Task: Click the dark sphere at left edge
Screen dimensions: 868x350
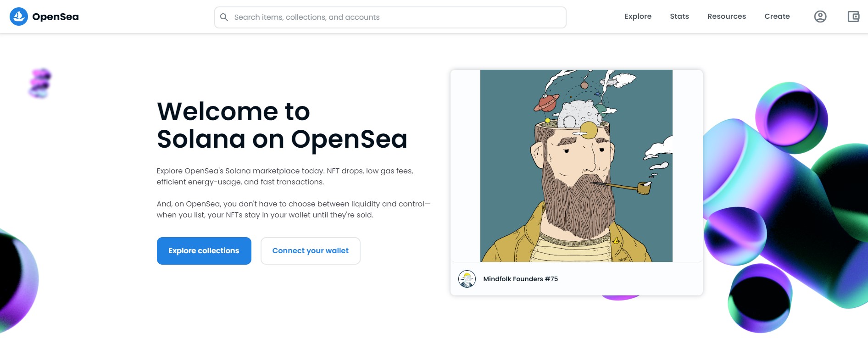Action: 16,280
